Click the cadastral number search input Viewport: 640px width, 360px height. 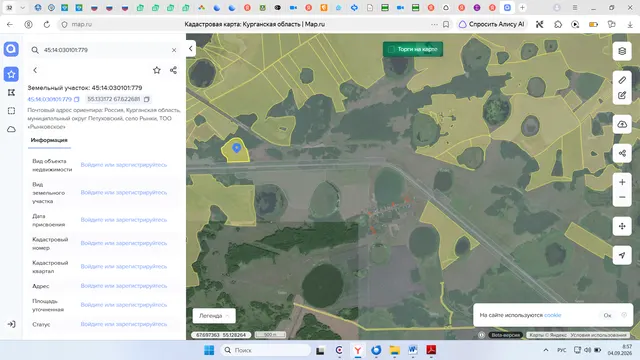pyautogui.click(x=104, y=50)
